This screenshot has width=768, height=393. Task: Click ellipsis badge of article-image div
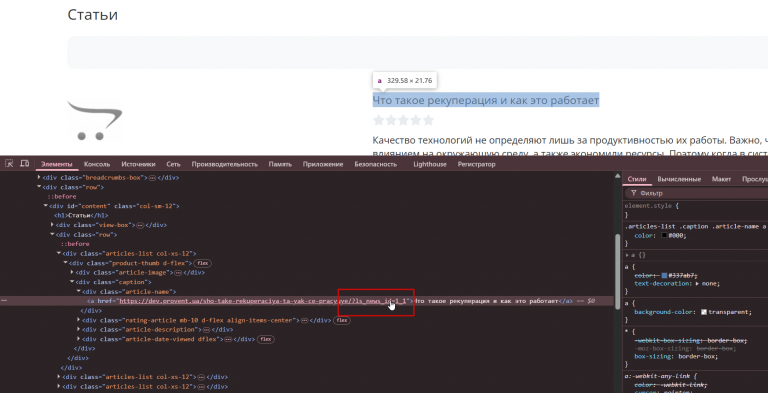point(178,272)
